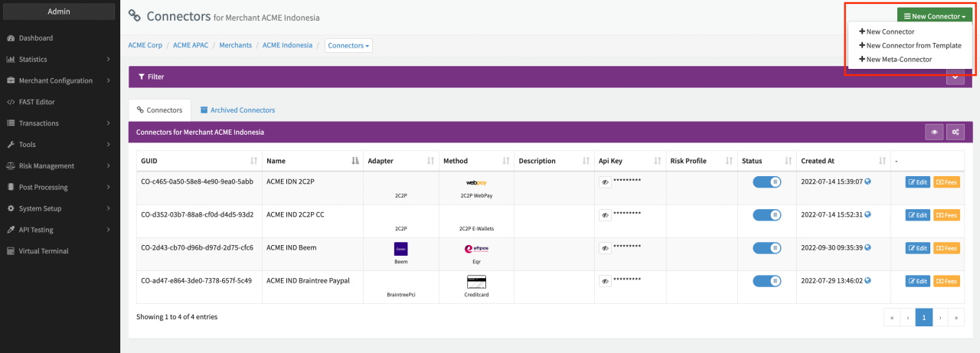The width and height of the screenshot is (980, 353).
Task: Edit the ACME IND 2C2P CC connector
Action: point(917,215)
